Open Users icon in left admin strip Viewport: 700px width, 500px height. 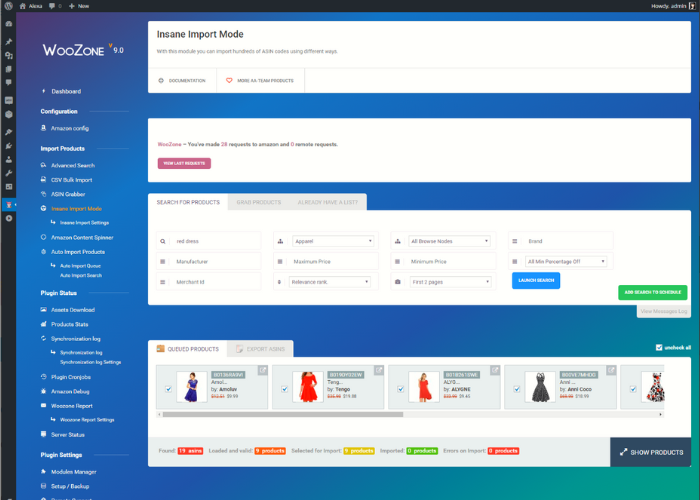pos(8,159)
